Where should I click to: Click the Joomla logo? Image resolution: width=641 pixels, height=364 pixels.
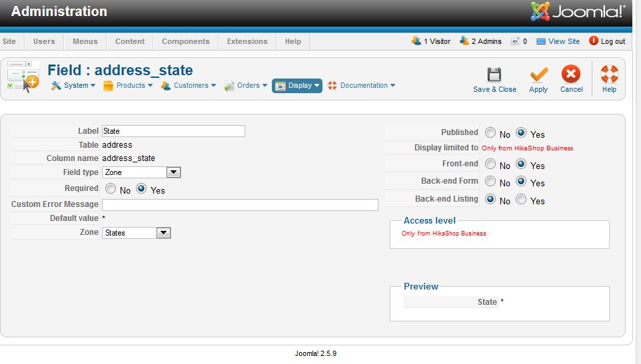tap(577, 11)
